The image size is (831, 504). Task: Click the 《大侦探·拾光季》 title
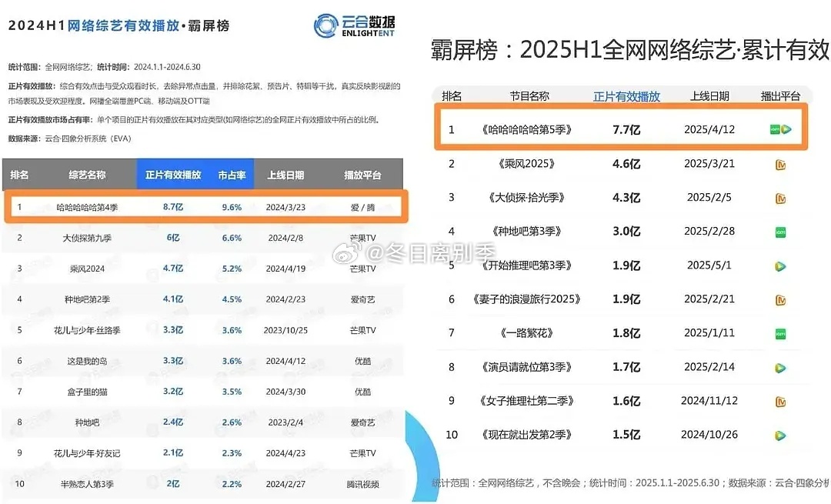point(526,198)
